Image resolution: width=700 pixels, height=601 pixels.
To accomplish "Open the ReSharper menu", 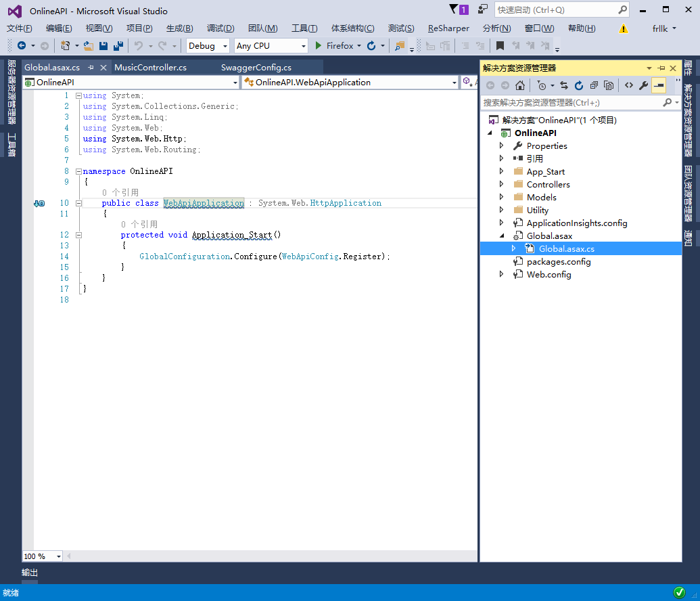I will point(448,28).
